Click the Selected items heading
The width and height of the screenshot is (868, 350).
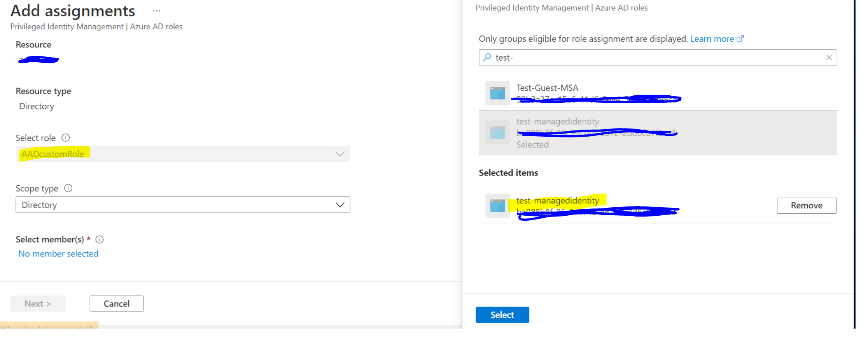(x=508, y=172)
